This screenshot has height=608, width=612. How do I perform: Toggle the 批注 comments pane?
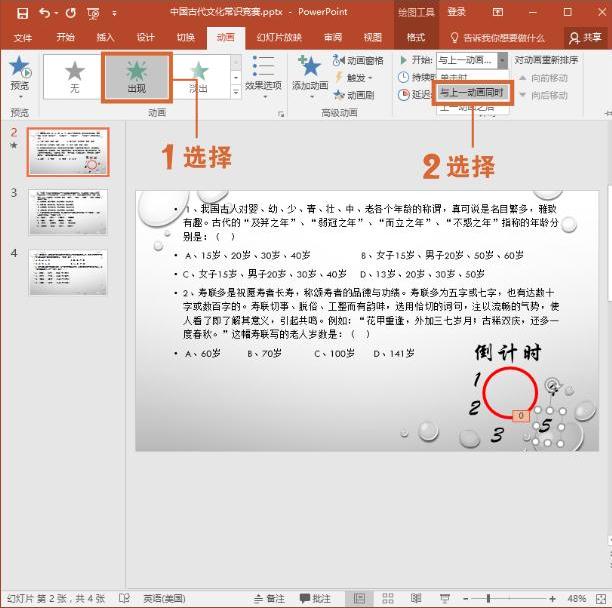pyautogui.click(x=315, y=598)
